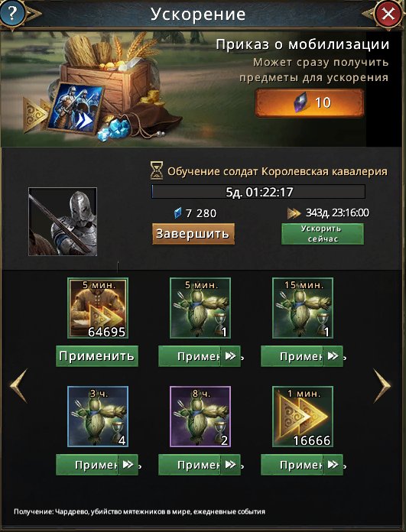Click the Ускорить сейчас button
The height and width of the screenshot is (532, 406).
(322, 233)
